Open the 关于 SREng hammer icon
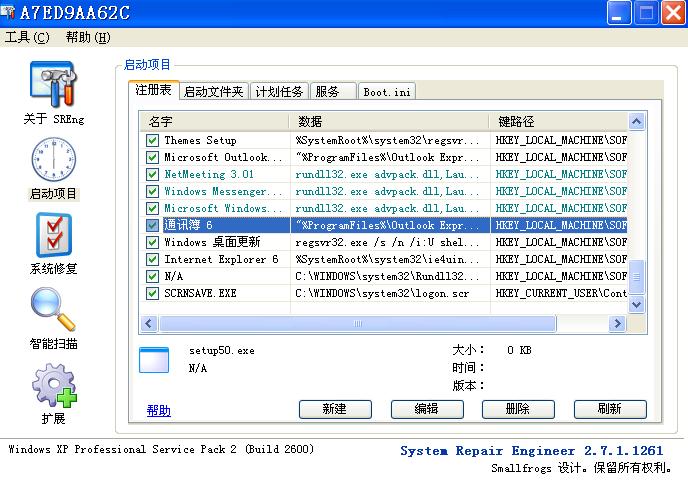 53,85
